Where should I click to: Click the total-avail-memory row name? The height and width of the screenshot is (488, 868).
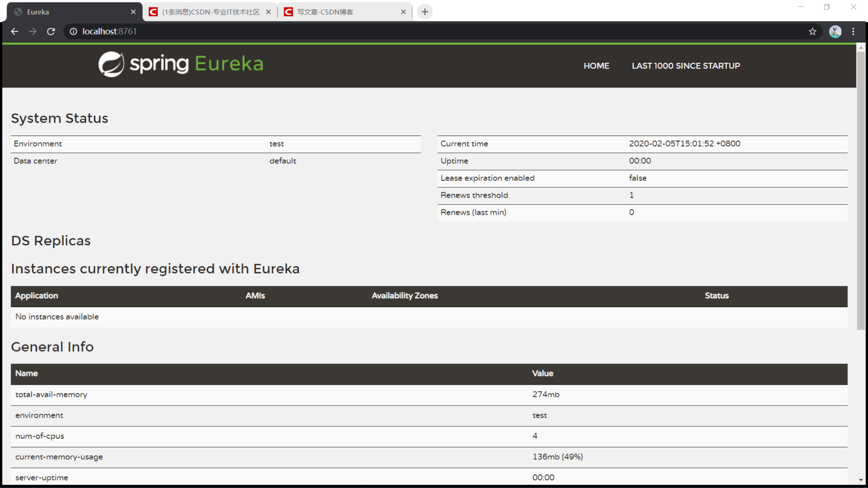click(51, 395)
